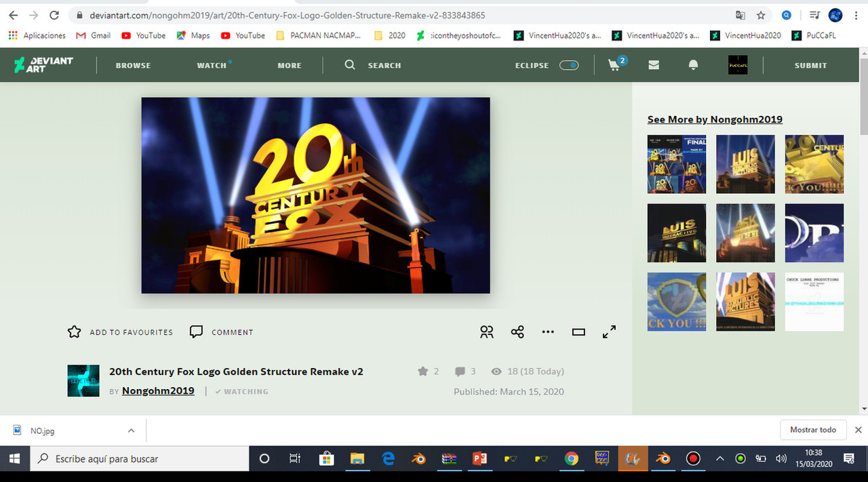The image size is (868, 482).
Task: Show hidden system tray icons chevron
Action: [720, 459]
